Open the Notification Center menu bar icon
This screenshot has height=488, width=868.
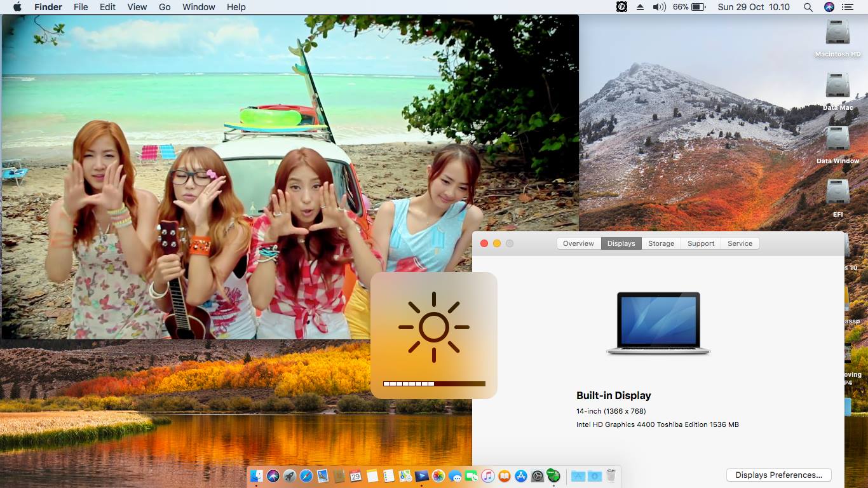click(847, 7)
